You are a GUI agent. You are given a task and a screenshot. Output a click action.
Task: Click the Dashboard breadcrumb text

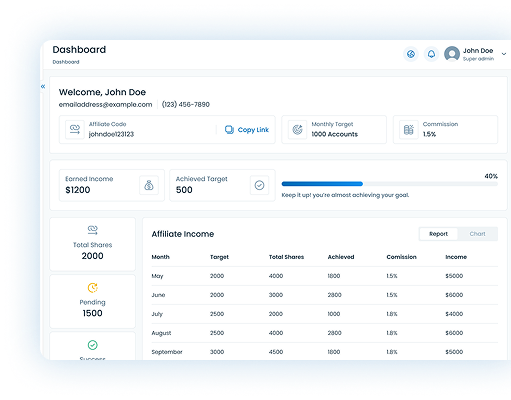pyautogui.click(x=66, y=62)
